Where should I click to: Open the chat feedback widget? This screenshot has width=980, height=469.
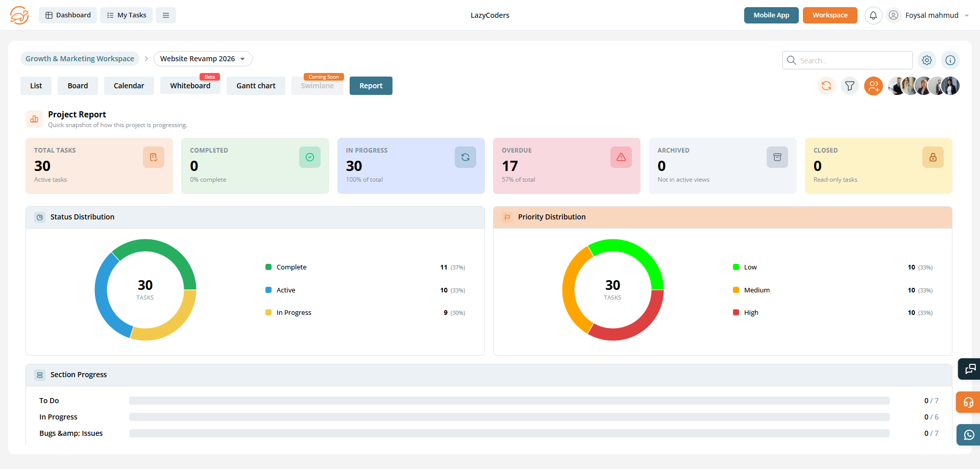click(x=970, y=369)
